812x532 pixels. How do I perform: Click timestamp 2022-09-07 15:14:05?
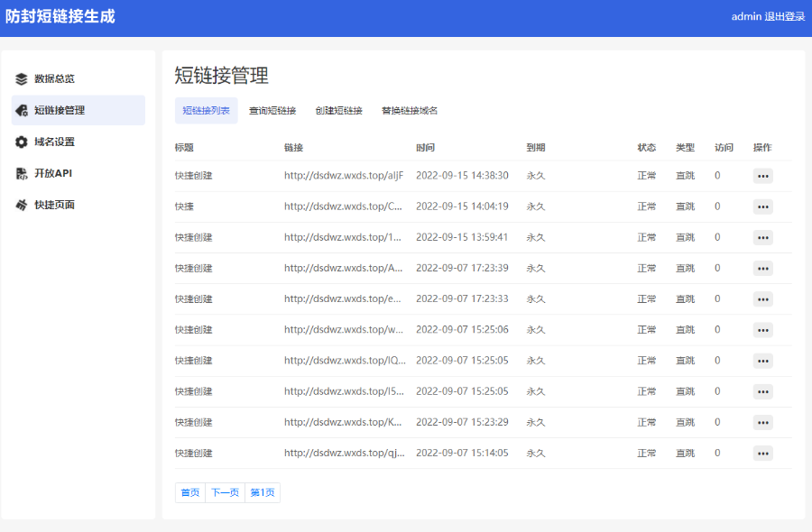pos(462,453)
